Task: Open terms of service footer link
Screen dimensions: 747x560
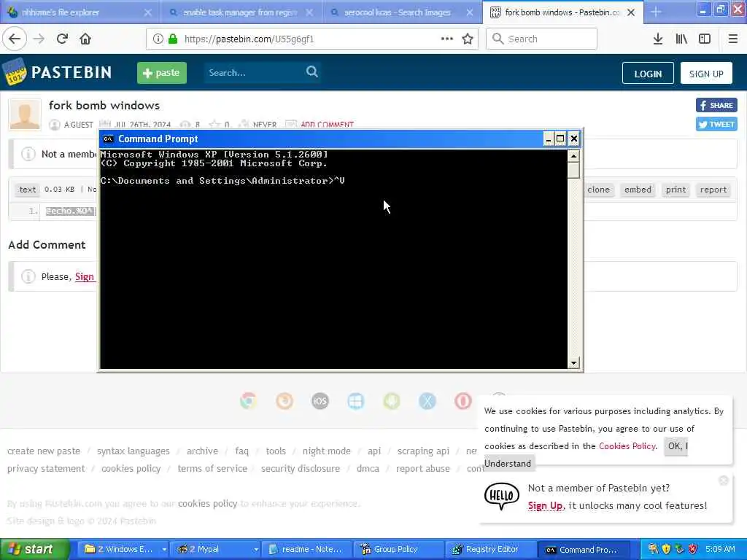Action: 212,469
